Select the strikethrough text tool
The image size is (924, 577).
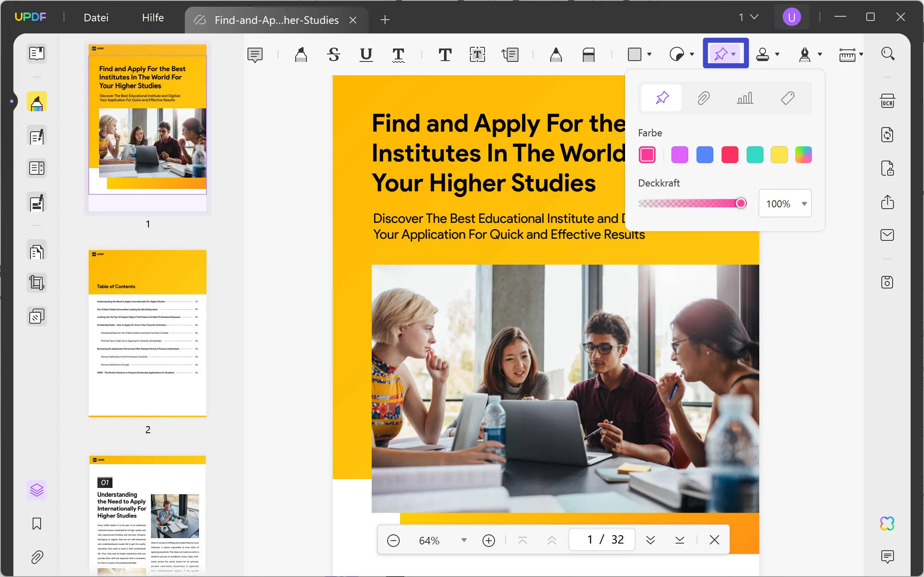click(333, 54)
